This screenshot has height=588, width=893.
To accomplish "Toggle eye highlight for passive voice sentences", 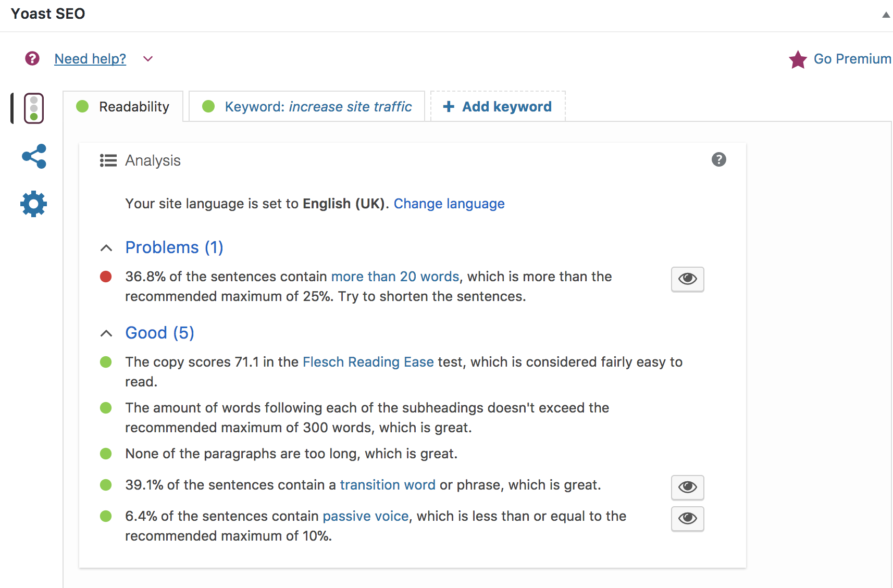I will click(688, 519).
